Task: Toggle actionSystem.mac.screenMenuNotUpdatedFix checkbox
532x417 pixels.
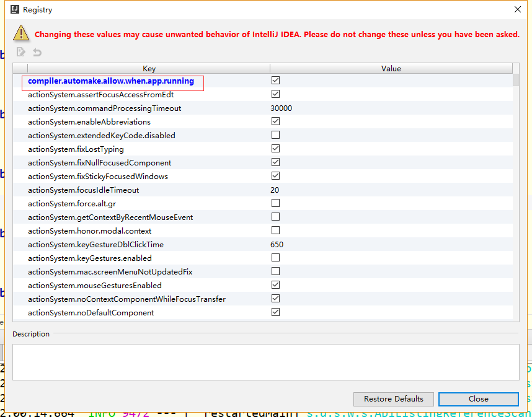Action: 275,271
